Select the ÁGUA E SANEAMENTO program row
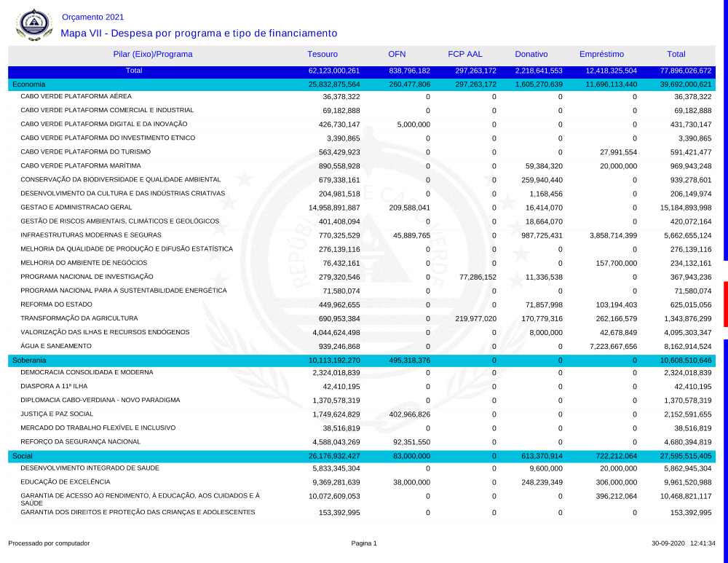The width and height of the screenshot is (728, 563). [55, 346]
